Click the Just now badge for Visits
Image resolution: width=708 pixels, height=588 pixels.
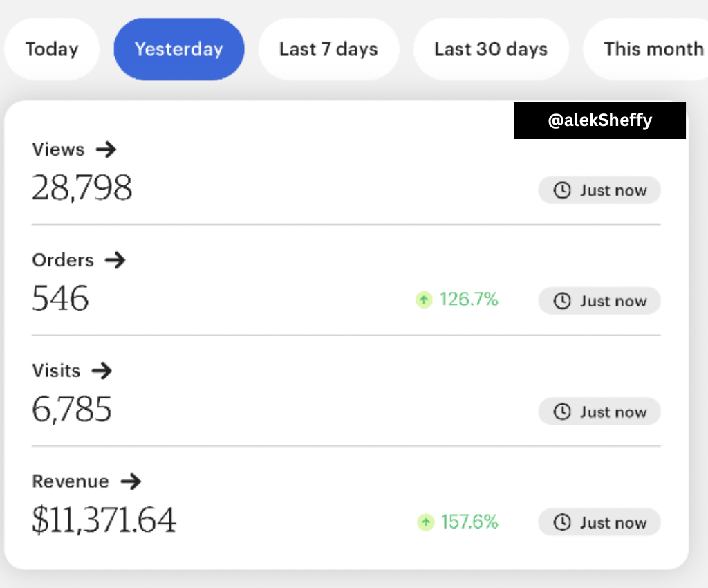point(599,412)
